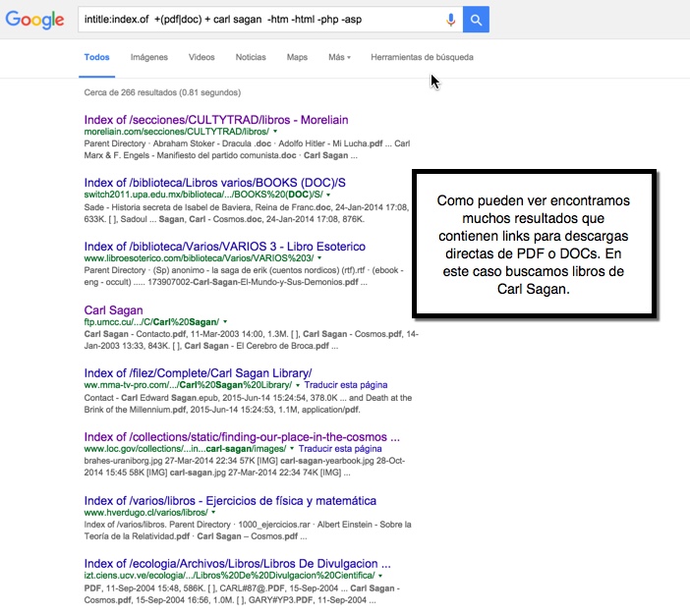Expand arrow beside www.hverdugo.cl URL
690x616 pixels.
tap(214, 513)
